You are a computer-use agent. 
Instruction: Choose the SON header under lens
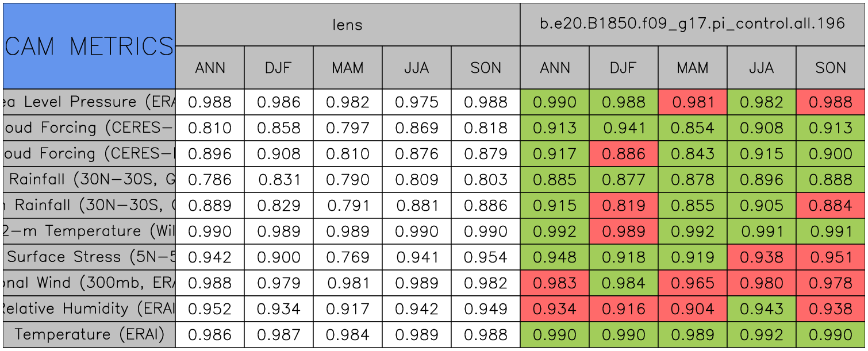click(x=485, y=68)
